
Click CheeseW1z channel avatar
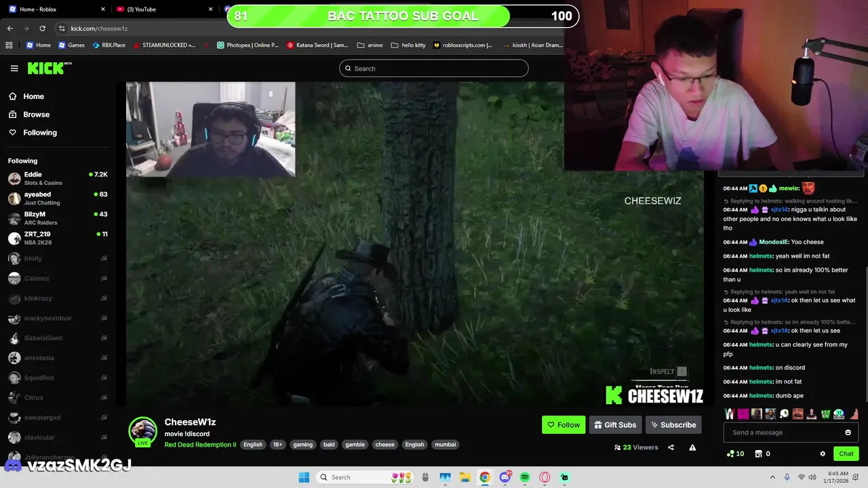click(x=143, y=431)
